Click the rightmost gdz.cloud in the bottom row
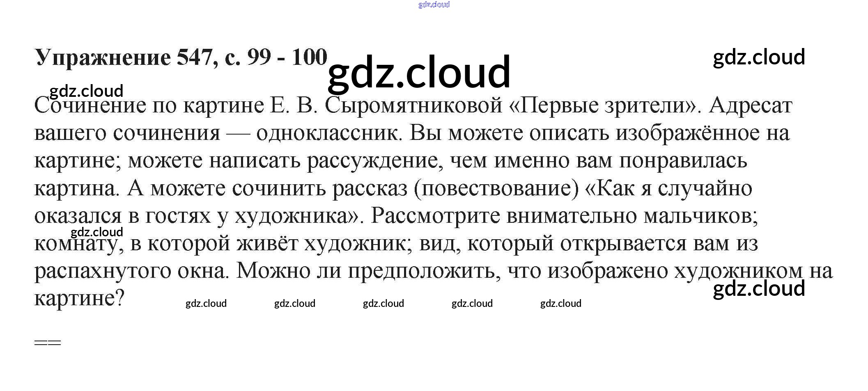This screenshot has width=868, height=391. (561, 304)
